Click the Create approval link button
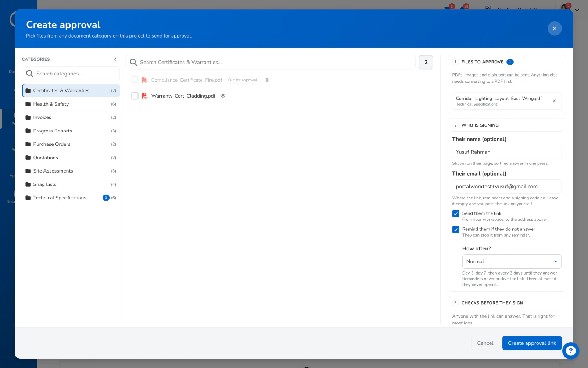This screenshot has height=368, width=588. tap(532, 343)
